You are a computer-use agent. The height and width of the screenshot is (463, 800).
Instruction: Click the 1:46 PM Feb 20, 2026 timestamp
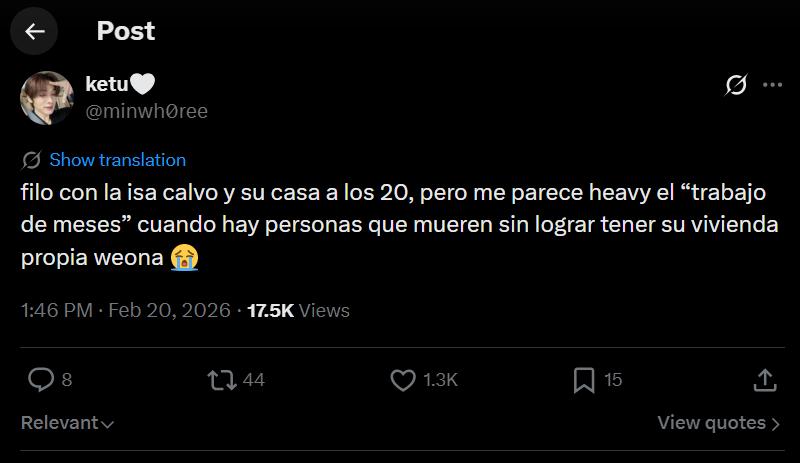(x=126, y=310)
